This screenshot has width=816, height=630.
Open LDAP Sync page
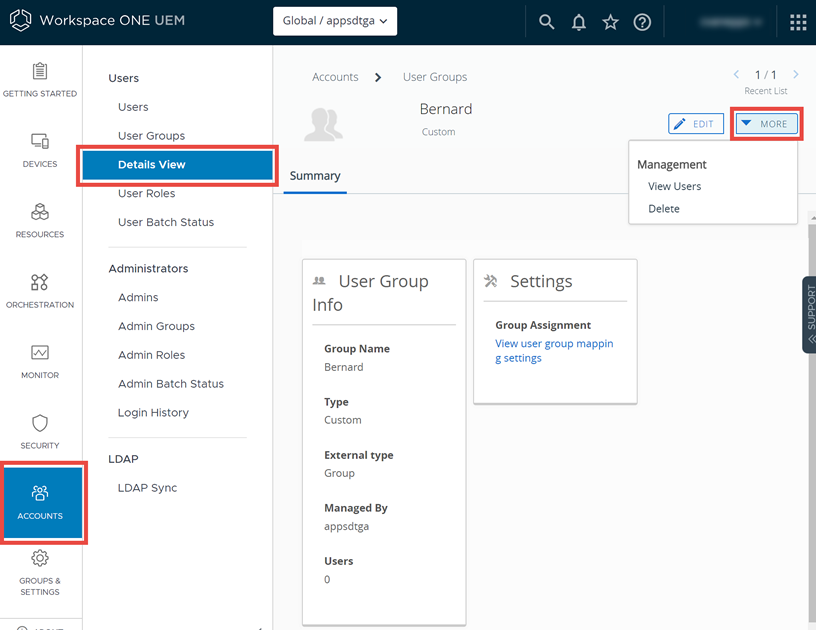(x=147, y=488)
